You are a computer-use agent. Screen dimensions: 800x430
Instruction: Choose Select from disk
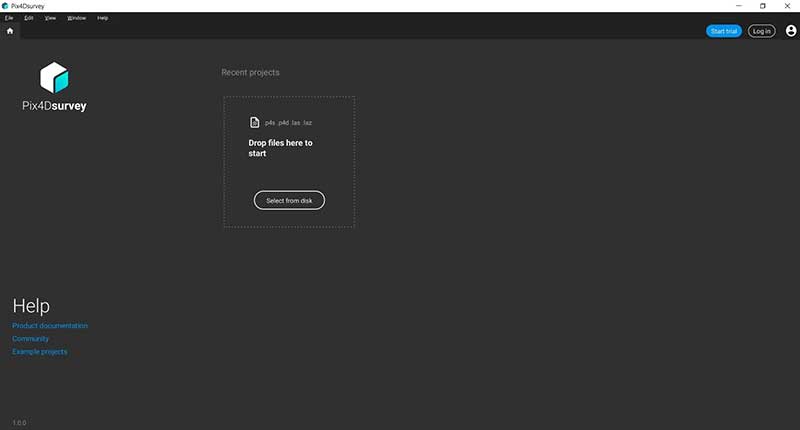[289, 200]
